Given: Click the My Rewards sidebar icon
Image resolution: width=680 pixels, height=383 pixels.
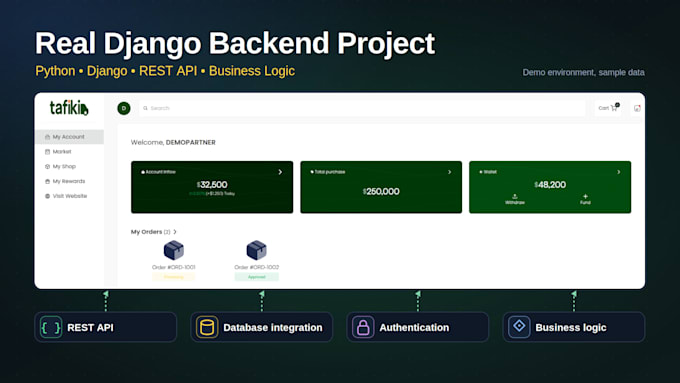Looking at the screenshot, I should tap(47, 181).
